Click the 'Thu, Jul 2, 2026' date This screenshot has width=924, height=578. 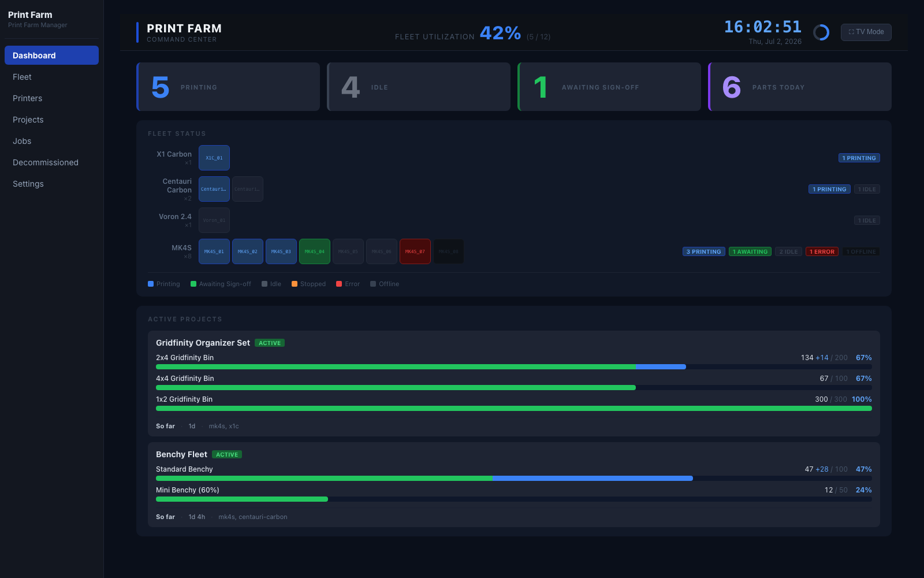point(775,42)
